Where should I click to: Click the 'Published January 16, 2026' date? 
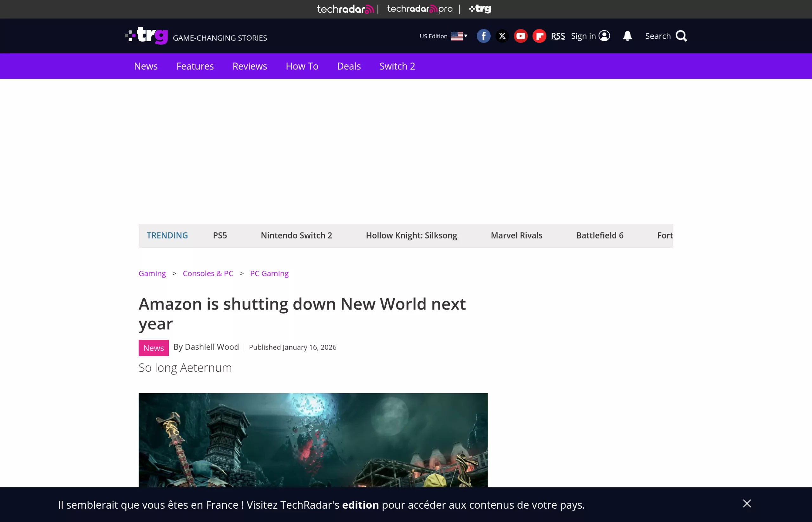(x=292, y=348)
